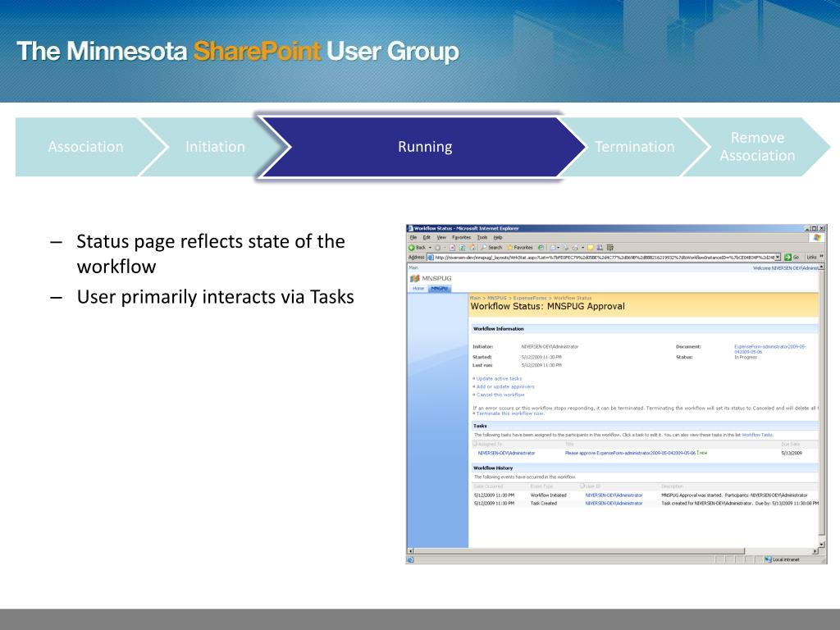
Task: Click Welcome NIVERSEN-DEV\Administrator menu
Action: click(786, 268)
